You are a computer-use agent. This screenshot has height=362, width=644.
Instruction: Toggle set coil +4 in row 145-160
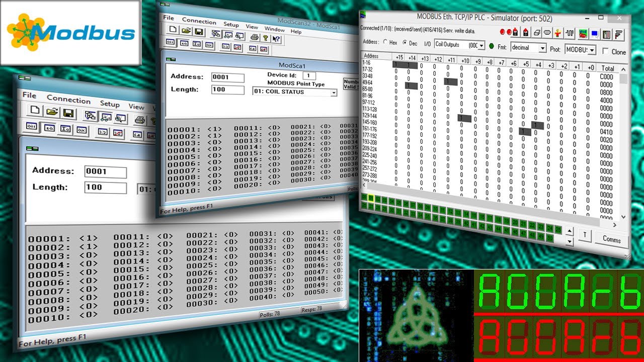[x=537, y=125]
